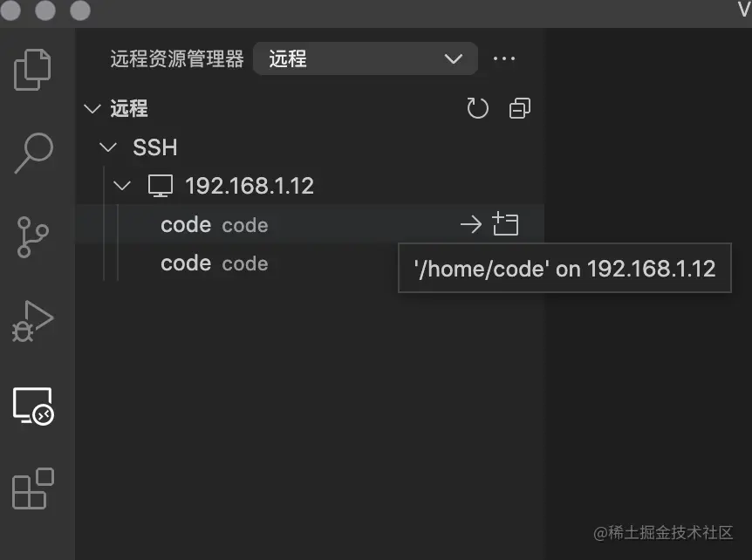Open the Source Control branch icon
Viewport: 752px width, 560px height.
[x=32, y=237]
